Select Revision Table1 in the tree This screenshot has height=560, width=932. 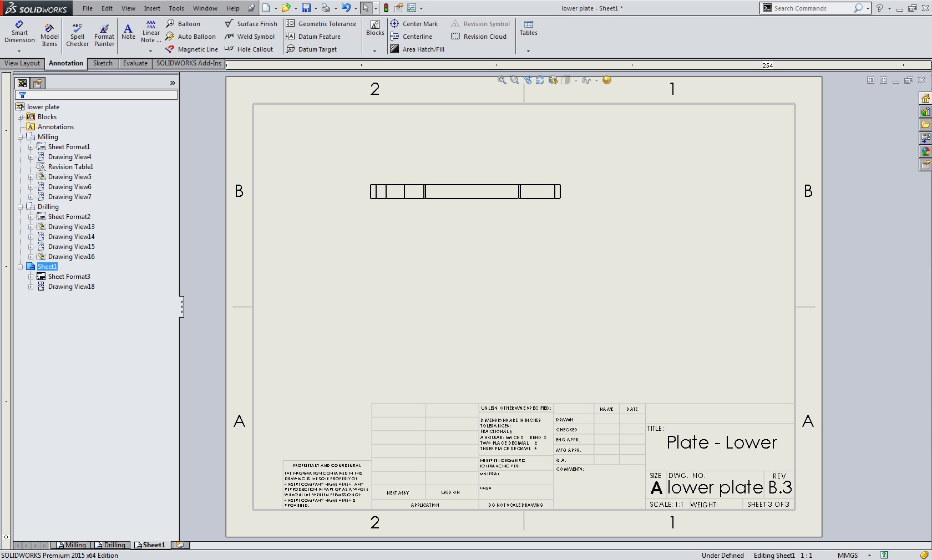tap(70, 167)
